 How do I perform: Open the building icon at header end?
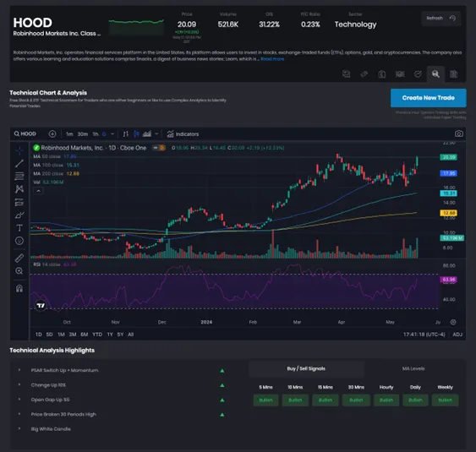coord(453,74)
